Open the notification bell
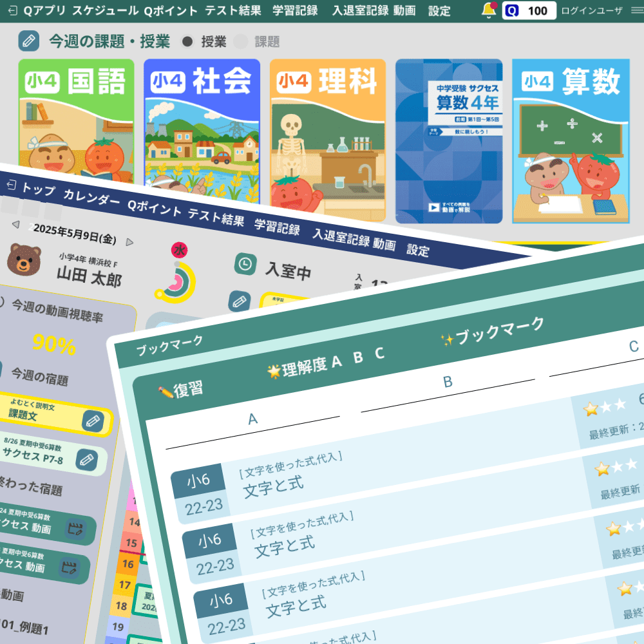 [x=489, y=10]
